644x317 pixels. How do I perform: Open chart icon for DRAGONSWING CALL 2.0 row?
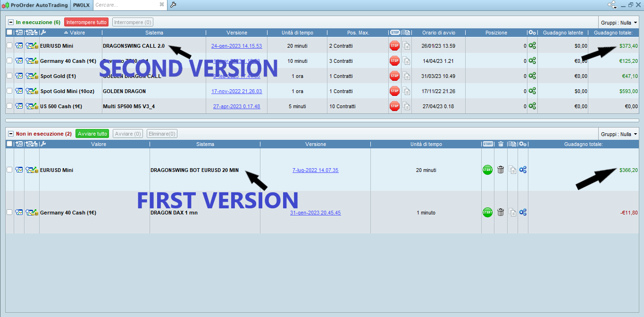[19, 46]
